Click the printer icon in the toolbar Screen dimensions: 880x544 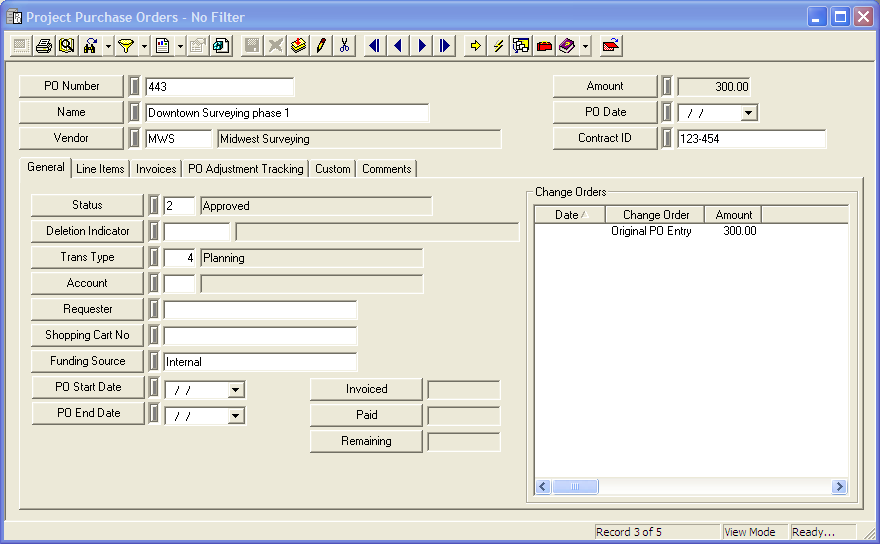[44, 45]
